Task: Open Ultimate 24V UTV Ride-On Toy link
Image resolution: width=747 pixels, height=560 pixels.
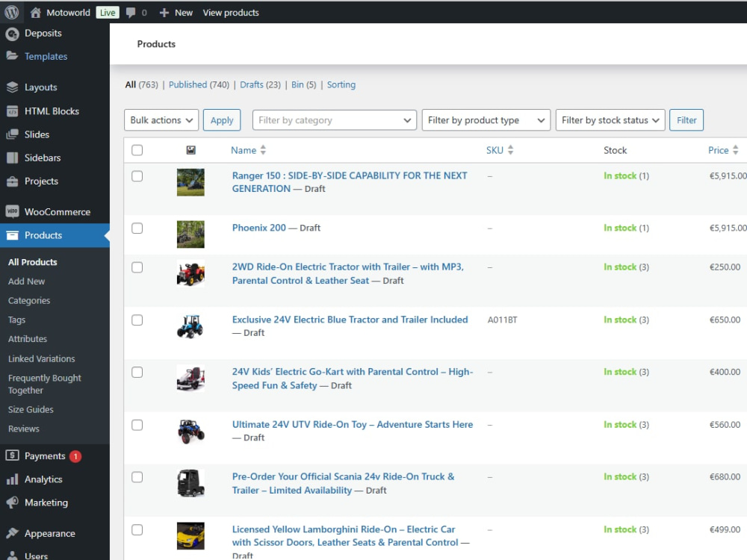Action: point(353,424)
